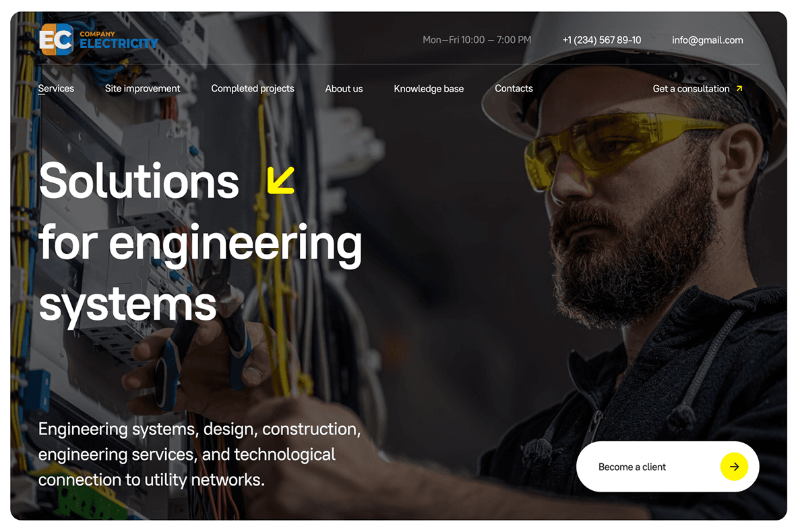Click the small yellow arrow beside Get a consultation
The height and width of the screenshot is (532, 798).
(739, 88)
